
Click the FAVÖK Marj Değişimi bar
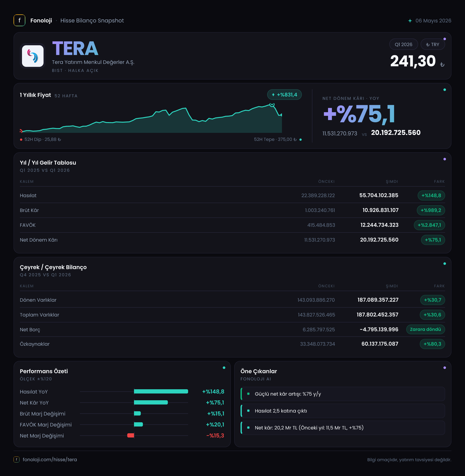[138, 424]
